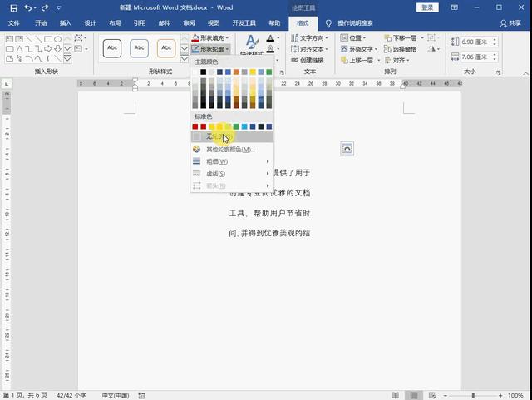Click the 创建链接 create link button
The width and height of the screenshot is (532, 400).
point(308,60)
